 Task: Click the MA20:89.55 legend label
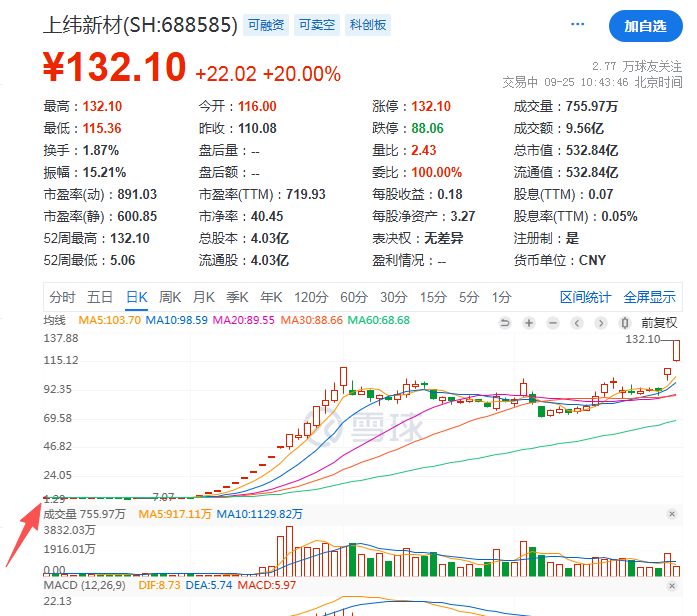[244, 320]
